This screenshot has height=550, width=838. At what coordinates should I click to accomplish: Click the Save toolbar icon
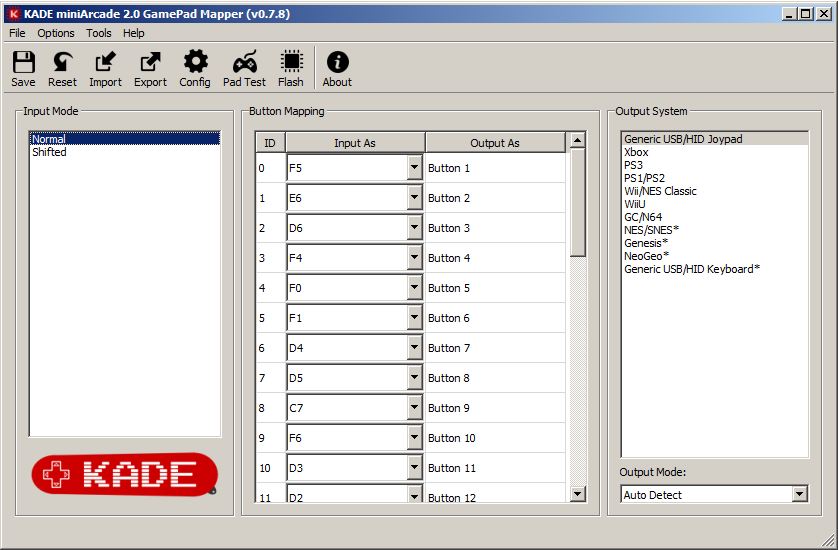click(23, 68)
